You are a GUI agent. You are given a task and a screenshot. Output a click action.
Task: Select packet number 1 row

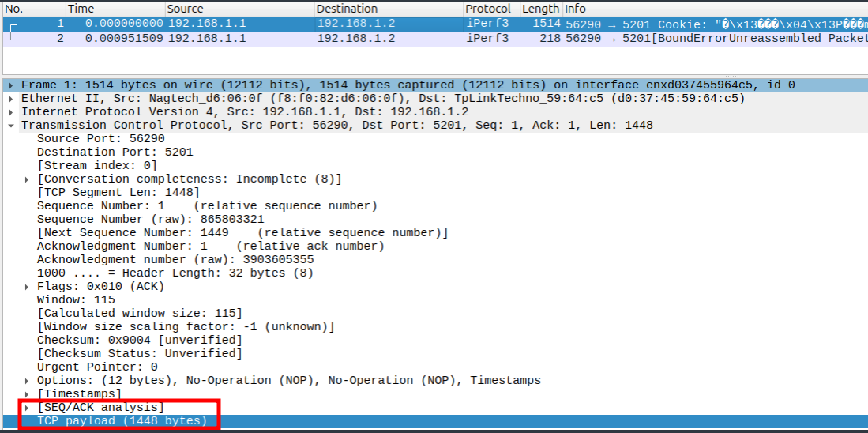[316, 24]
